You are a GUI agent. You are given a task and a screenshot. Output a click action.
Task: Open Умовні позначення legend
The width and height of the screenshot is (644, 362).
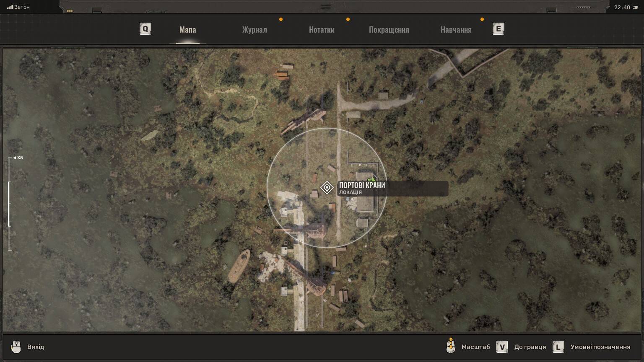pyautogui.click(x=600, y=347)
